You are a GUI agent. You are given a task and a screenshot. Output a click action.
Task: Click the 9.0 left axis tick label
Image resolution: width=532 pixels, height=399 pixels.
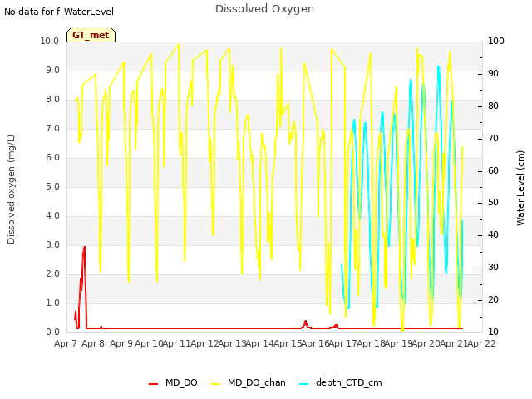coord(52,71)
